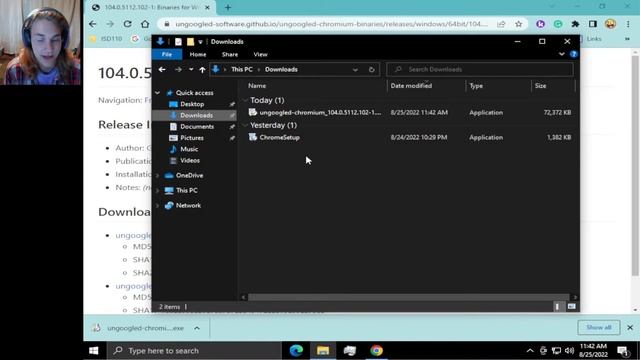Refresh the Downloads folder view
The width and height of the screenshot is (640, 360).
click(371, 70)
